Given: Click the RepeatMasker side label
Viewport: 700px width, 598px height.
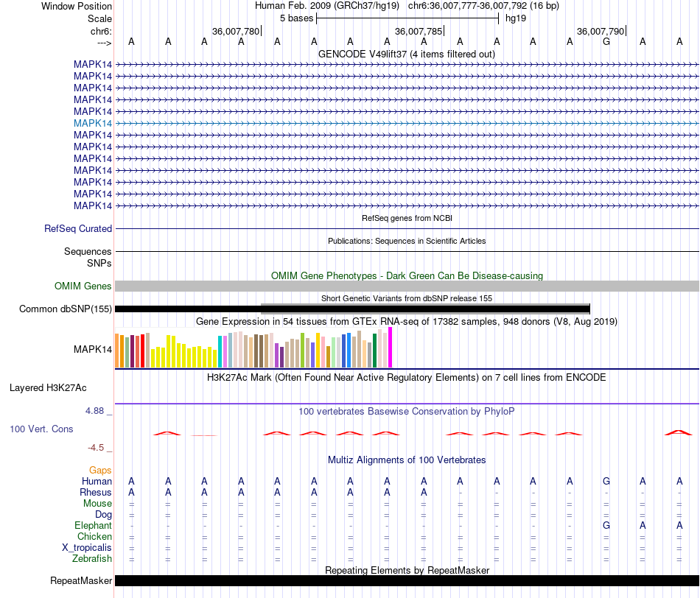Looking at the screenshot, I should (81, 580).
